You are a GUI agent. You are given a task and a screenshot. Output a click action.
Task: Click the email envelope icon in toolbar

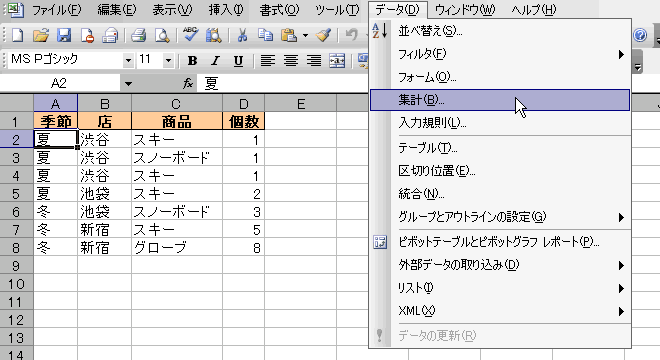point(110,35)
